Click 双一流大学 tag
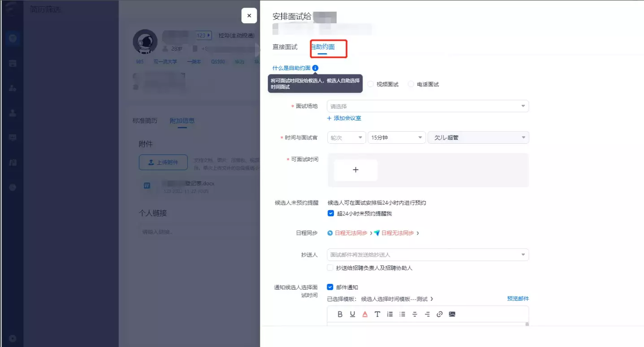The width and height of the screenshot is (644, 347). click(165, 62)
